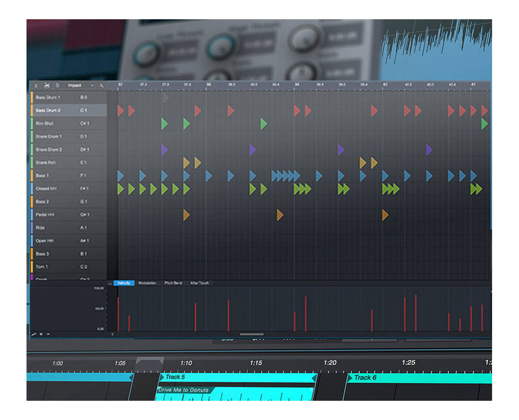Click bar 39 on the editor ruler
Viewport: 519px width, 420px height.
click(296, 85)
